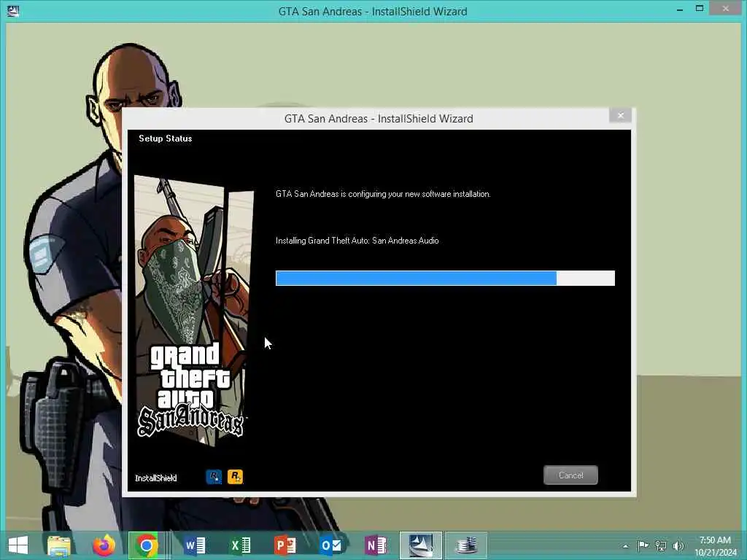Screen dimensions: 747x560
Task: Minimize the outer InstallShield Wizard window
Action: [680, 9]
